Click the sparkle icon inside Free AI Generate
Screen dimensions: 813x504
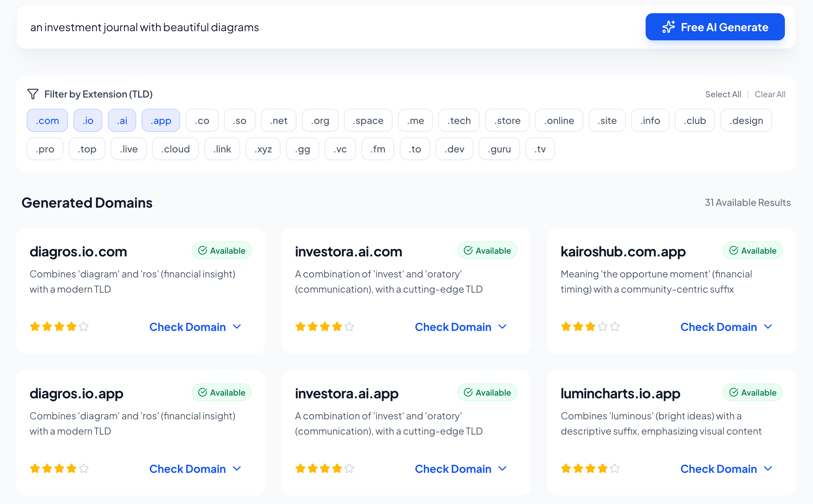click(669, 27)
